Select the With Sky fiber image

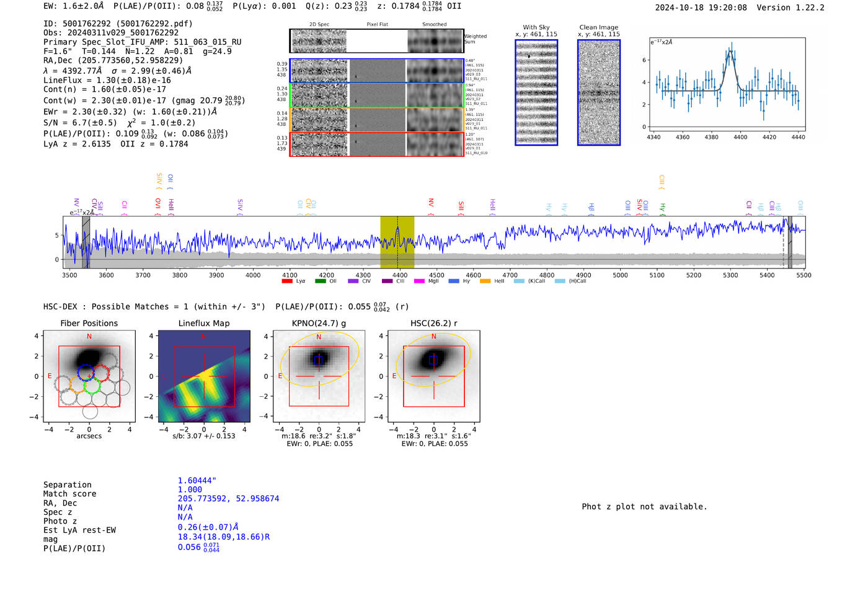click(536, 92)
